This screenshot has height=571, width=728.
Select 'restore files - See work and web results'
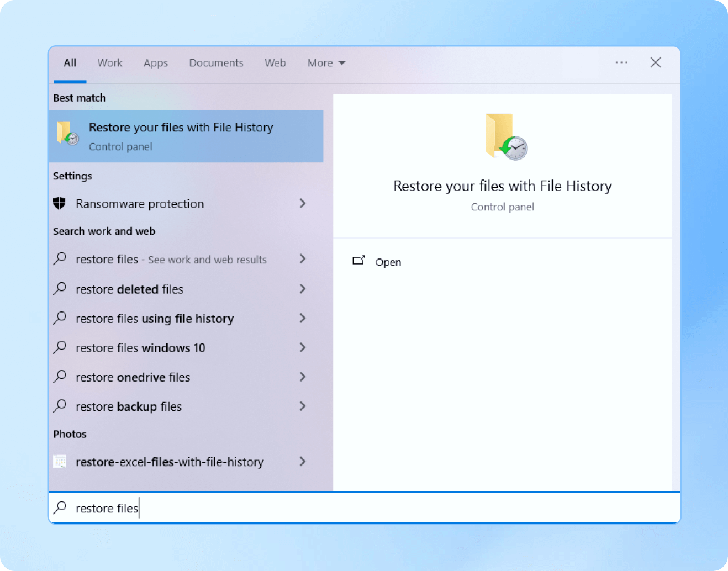point(186,259)
